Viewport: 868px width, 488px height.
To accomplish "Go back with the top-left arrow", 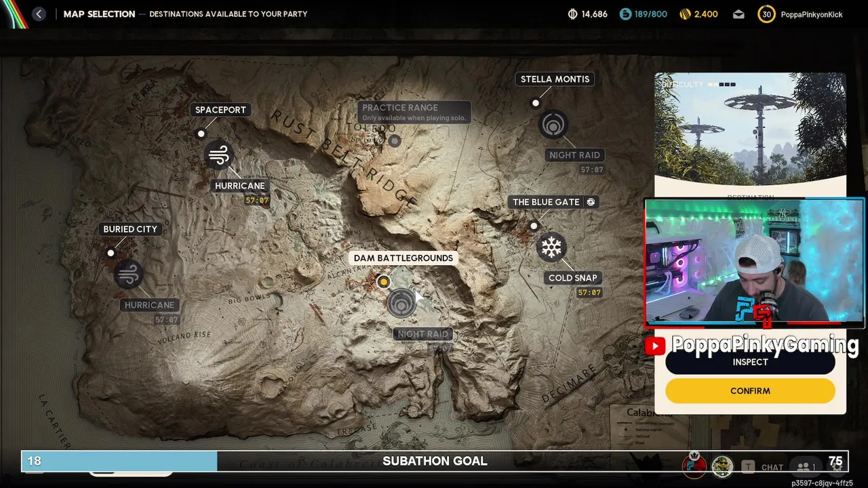I will click(39, 14).
